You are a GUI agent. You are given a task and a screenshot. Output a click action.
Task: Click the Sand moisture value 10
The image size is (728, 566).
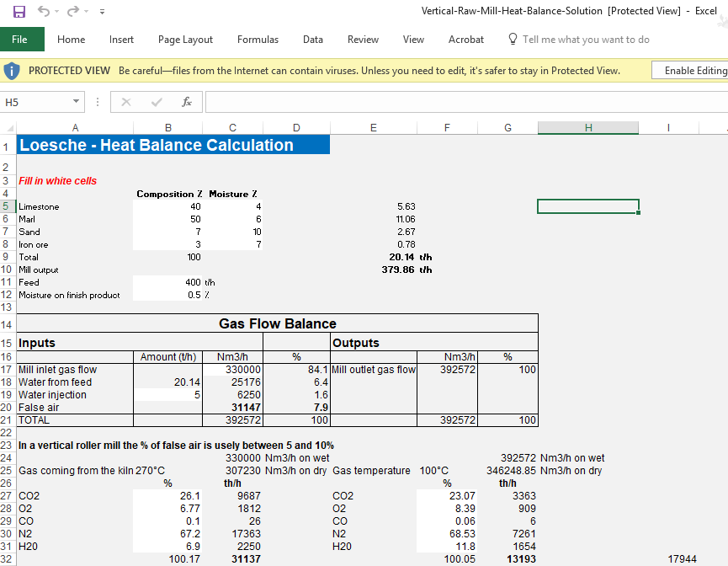(232, 232)
